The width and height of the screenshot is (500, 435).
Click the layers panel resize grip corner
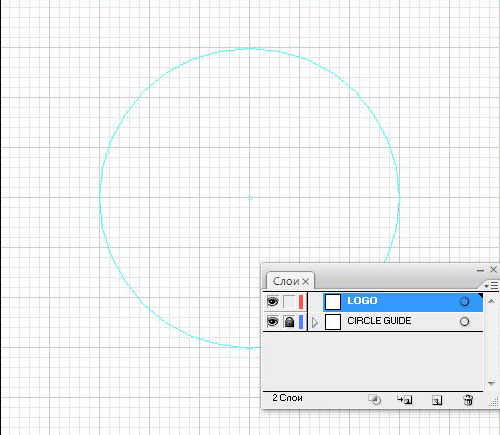tap(494, 403)
